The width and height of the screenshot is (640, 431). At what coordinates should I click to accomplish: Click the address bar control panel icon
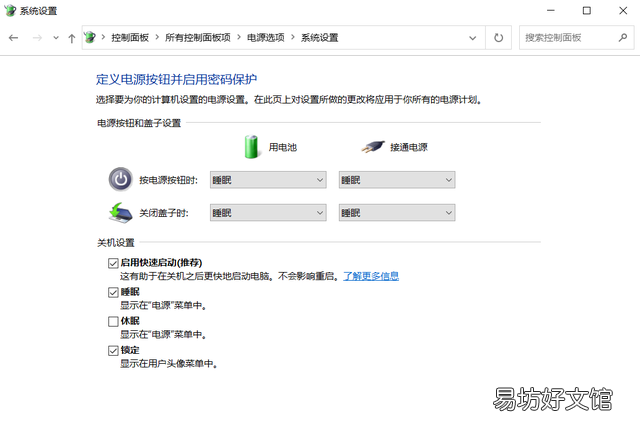point(90,38)
